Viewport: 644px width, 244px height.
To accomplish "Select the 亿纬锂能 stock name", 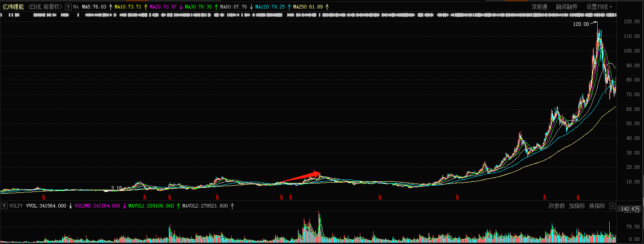I will coord(13,7).
